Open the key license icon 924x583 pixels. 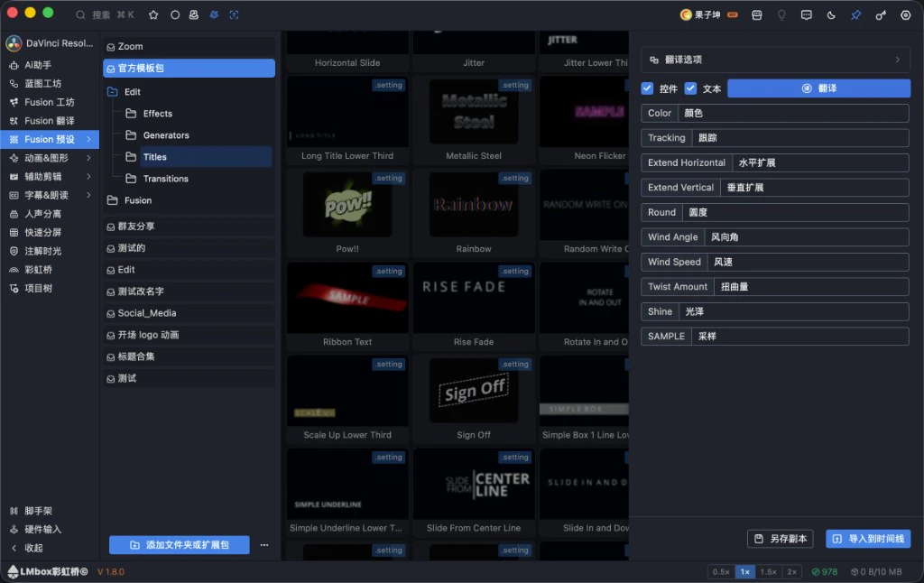point(881,14)
